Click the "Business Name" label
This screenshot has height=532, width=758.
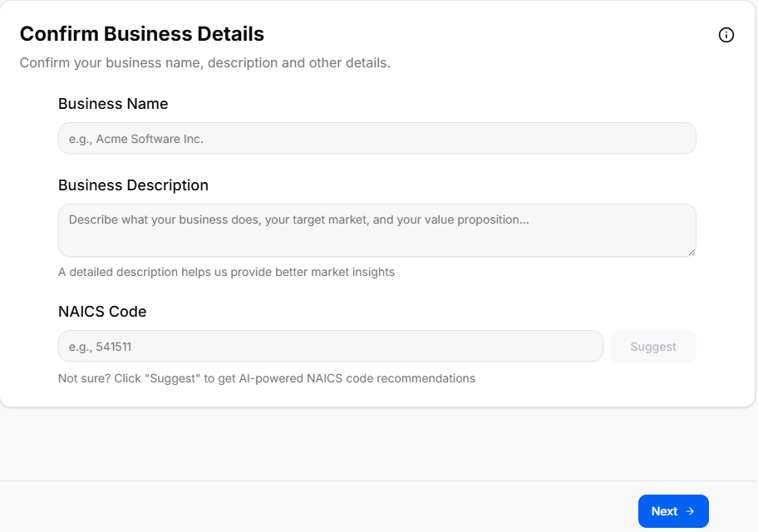(113, 104)
